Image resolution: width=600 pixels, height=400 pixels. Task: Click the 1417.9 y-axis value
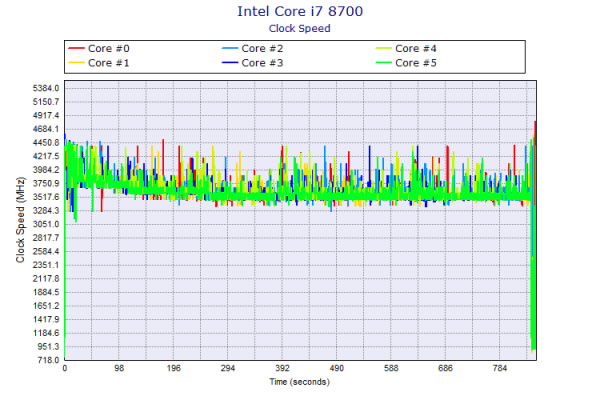[x=46, y=319]
